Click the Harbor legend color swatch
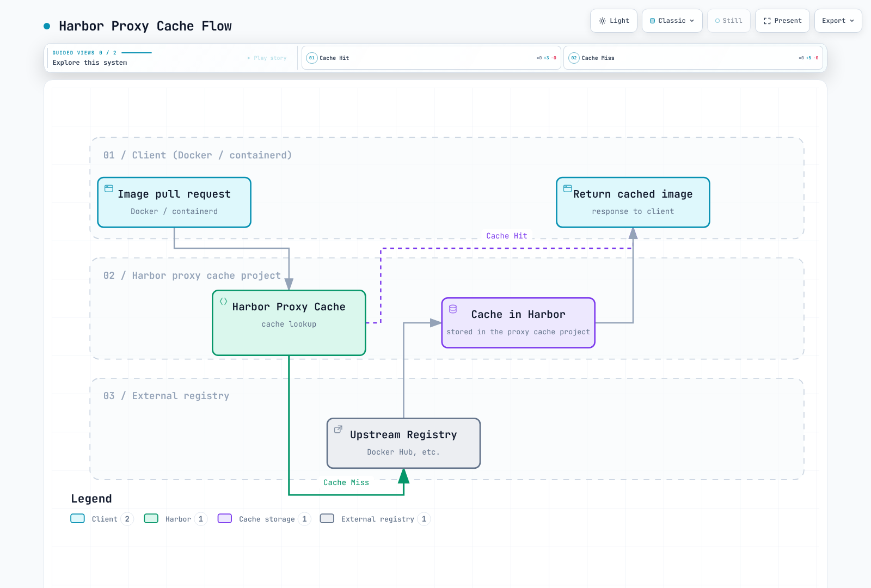 [x=151, y=518]
